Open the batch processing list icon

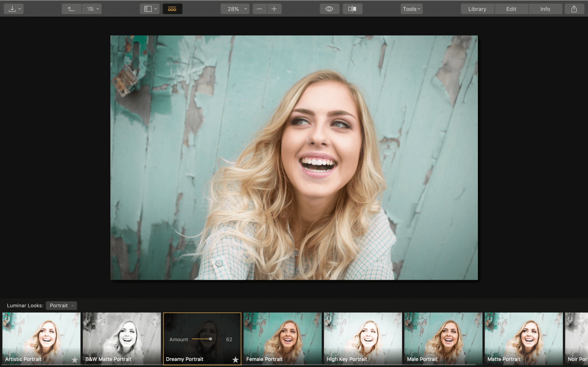pos(92,9)
